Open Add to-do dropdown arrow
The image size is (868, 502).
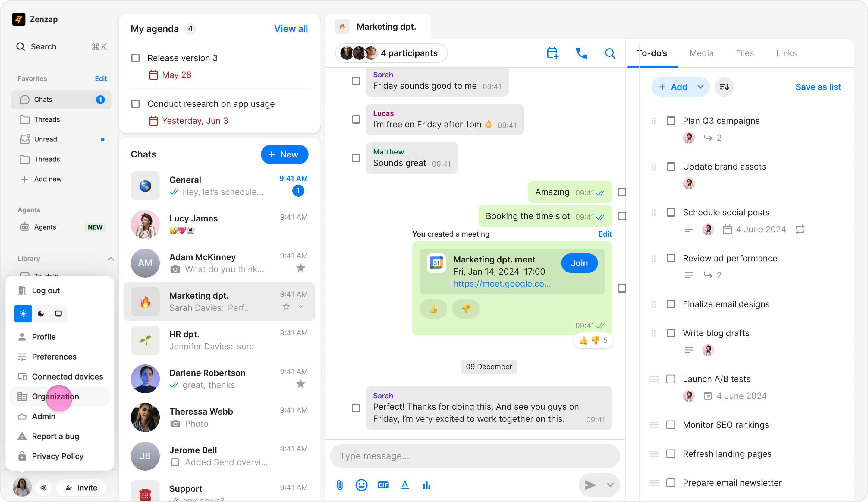tap(700, 87)
